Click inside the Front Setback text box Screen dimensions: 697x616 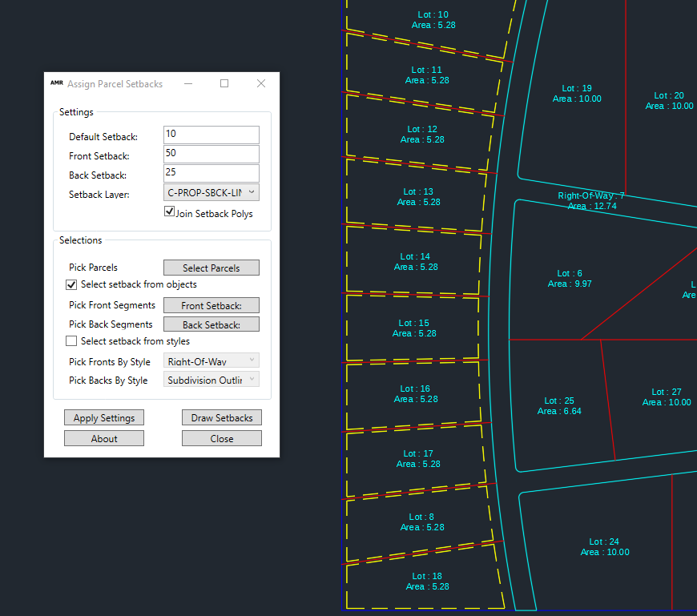tap(211, 153)
